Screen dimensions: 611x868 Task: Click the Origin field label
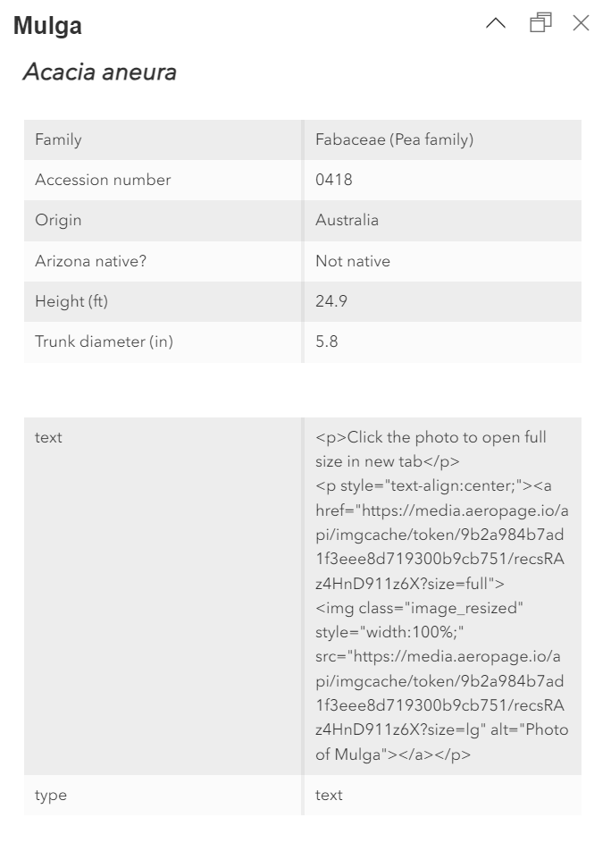(x=58, y=220)
